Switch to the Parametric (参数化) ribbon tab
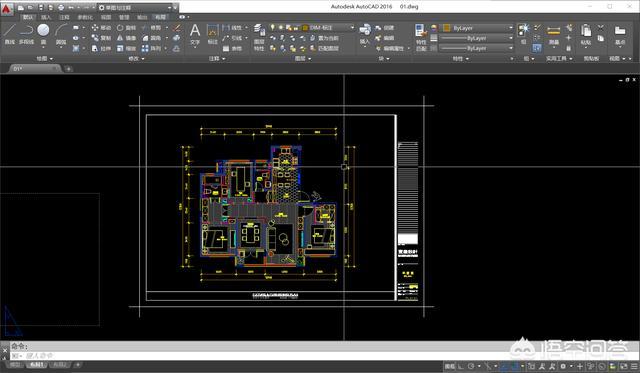This screenshot has width=640, height=373. point(85,17)
